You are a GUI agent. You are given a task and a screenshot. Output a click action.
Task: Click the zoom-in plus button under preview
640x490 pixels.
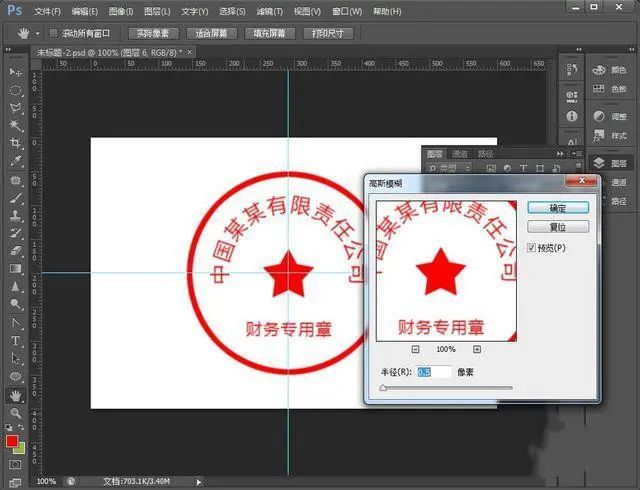coord(477,349)
